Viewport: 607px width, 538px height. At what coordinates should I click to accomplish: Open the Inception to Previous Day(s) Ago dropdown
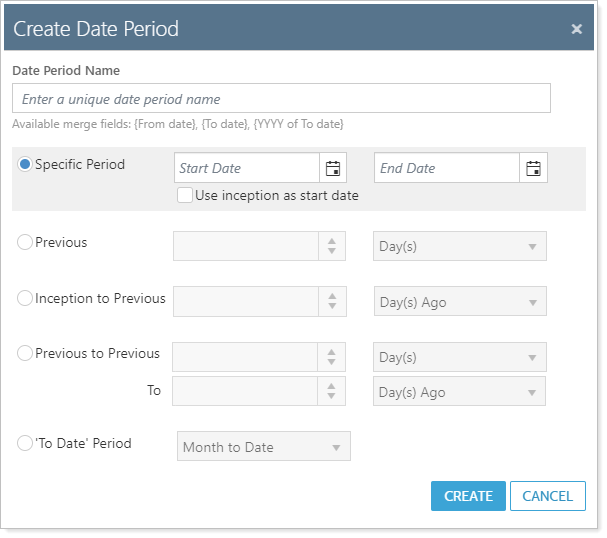coord(460,302)
